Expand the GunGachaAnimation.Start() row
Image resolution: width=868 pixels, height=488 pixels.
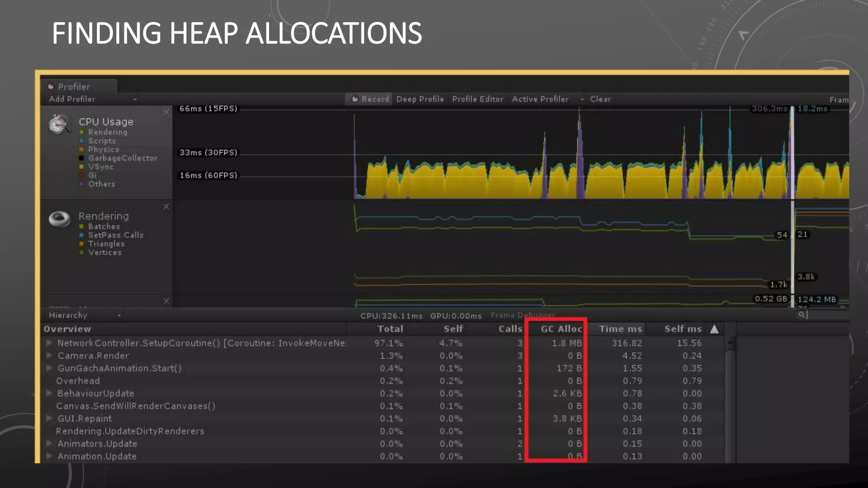(49, 368)
